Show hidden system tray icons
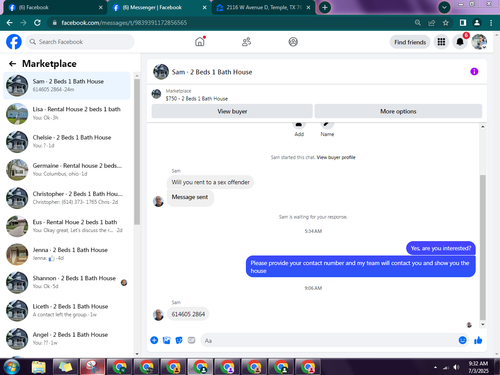The height and width of the screenshot is (375, 500). 435,367
